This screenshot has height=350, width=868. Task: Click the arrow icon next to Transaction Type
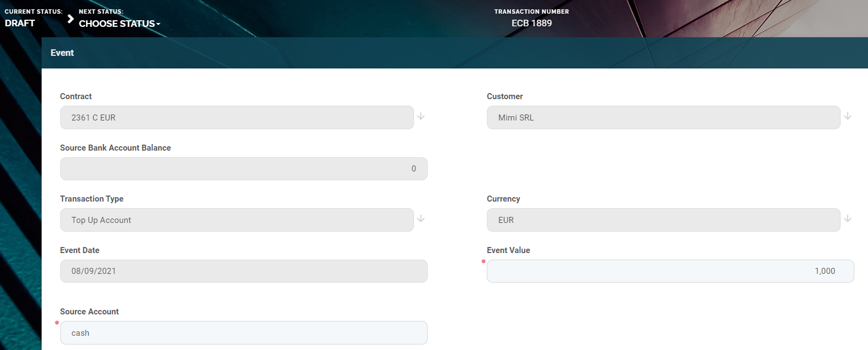click(421, 219)
